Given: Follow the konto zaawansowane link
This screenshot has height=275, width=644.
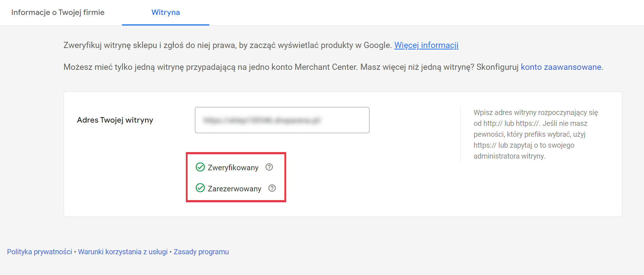Looking at the screenshot, I should tap(561, 67).
